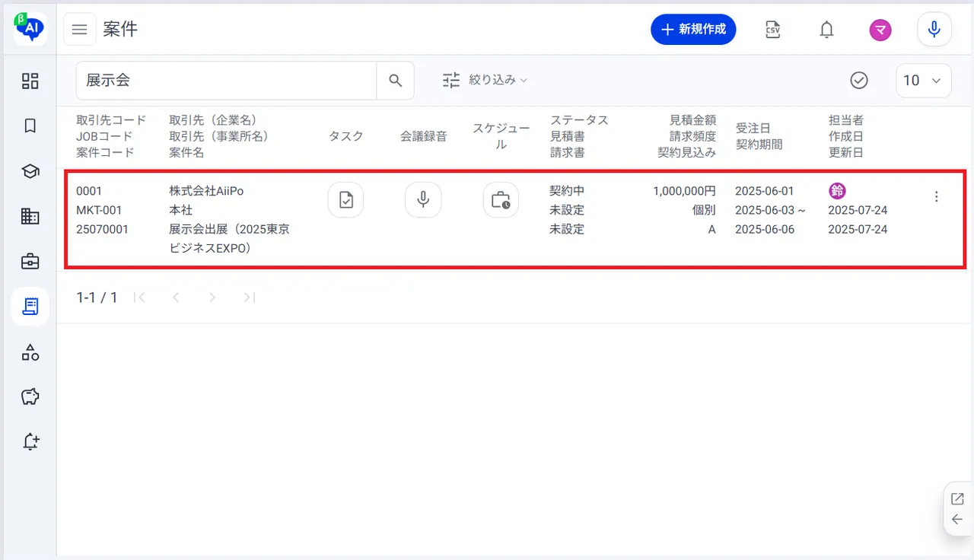Screen dimensions: 974x560
Task: Click the MKT-001 JOB code
Action: click(99, 210)
